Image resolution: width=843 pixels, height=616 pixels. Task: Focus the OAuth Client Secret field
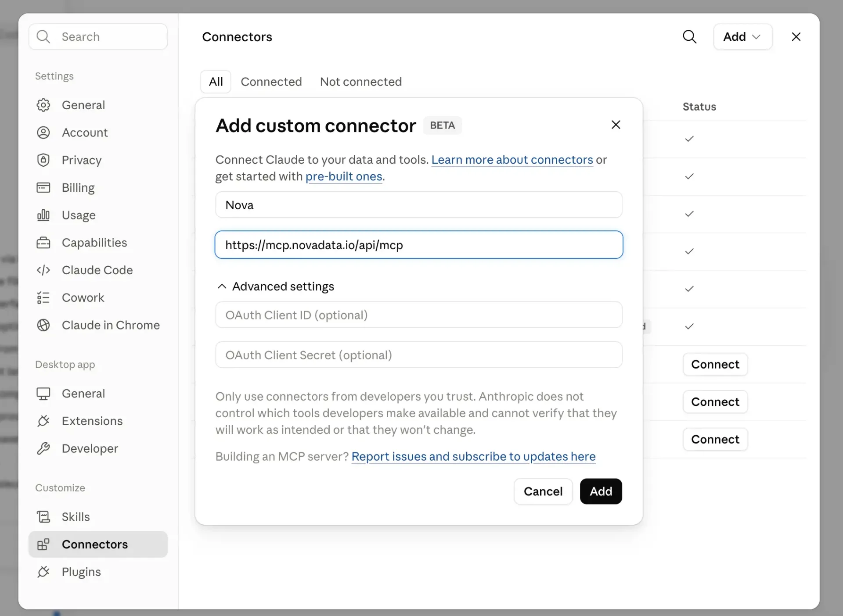point(418,355)
